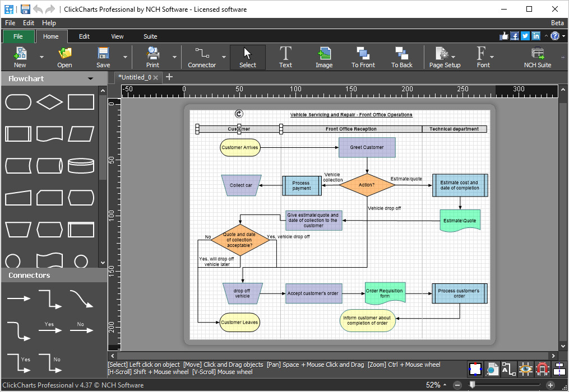Select the Action? decision diamond on canvas
The image size is (569, 392).
click(x=367, y=185)
